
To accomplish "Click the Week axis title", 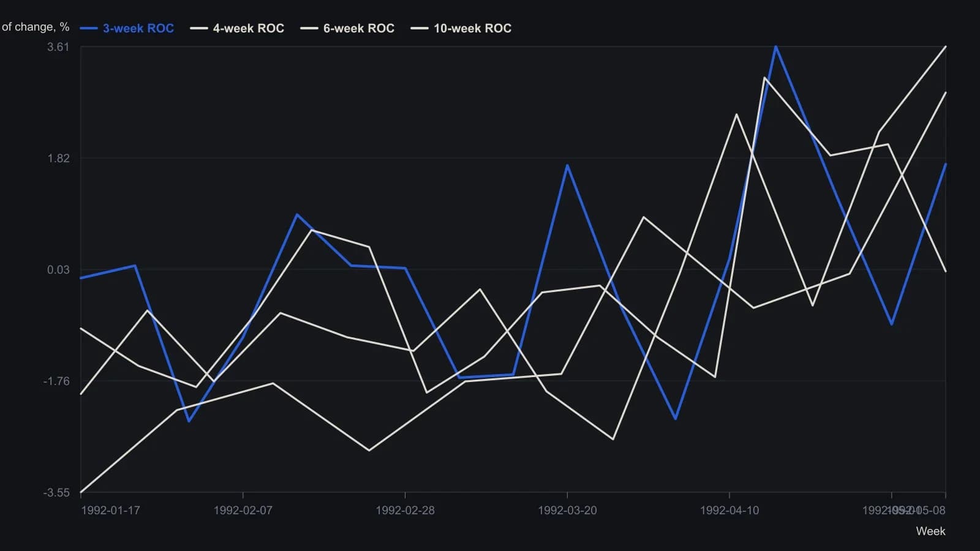I will pyautogui.click(x=930, y=531).
